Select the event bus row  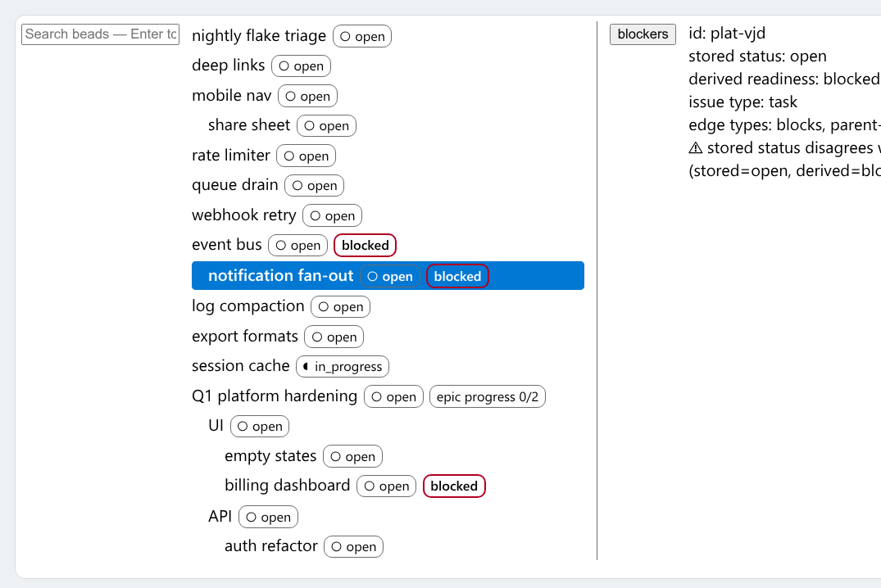click(x=388, y=246)
